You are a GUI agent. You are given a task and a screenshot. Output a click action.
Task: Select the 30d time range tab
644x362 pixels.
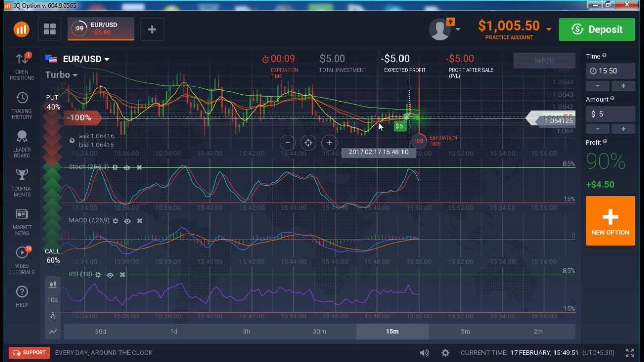click(100, 331)
